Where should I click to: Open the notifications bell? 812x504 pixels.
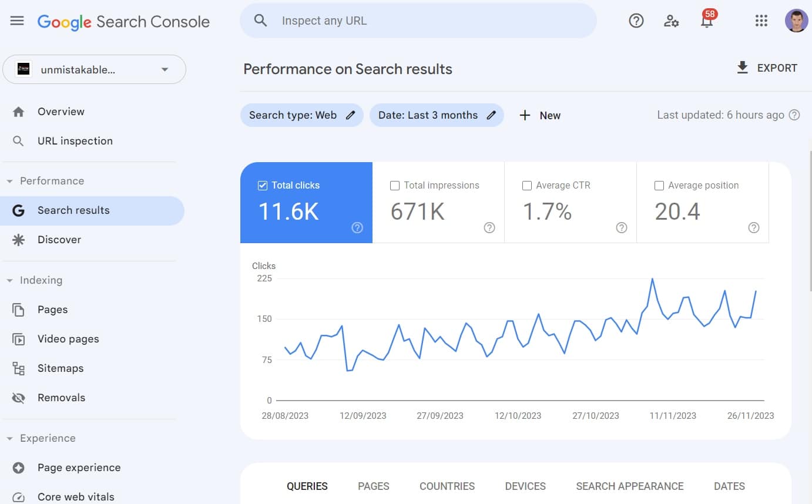tap(707, 21)
